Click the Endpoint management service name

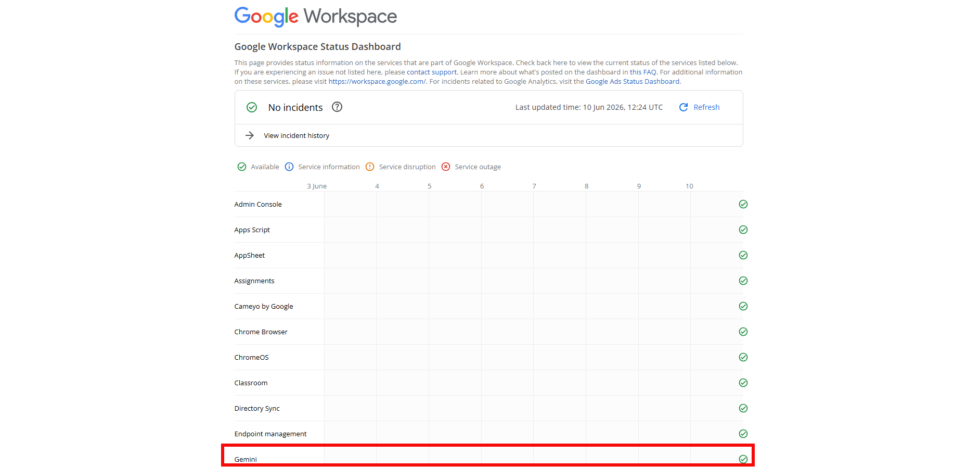click(270, 434)
